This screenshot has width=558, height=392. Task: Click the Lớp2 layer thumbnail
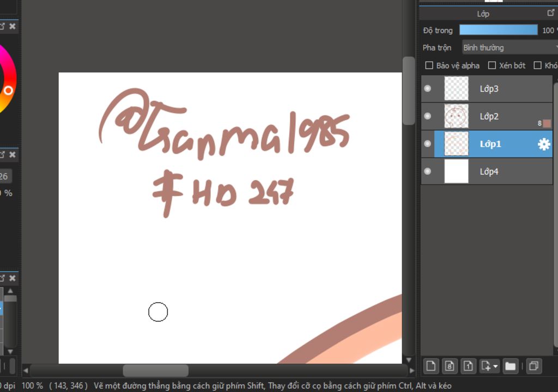click(x=456, y=116)
